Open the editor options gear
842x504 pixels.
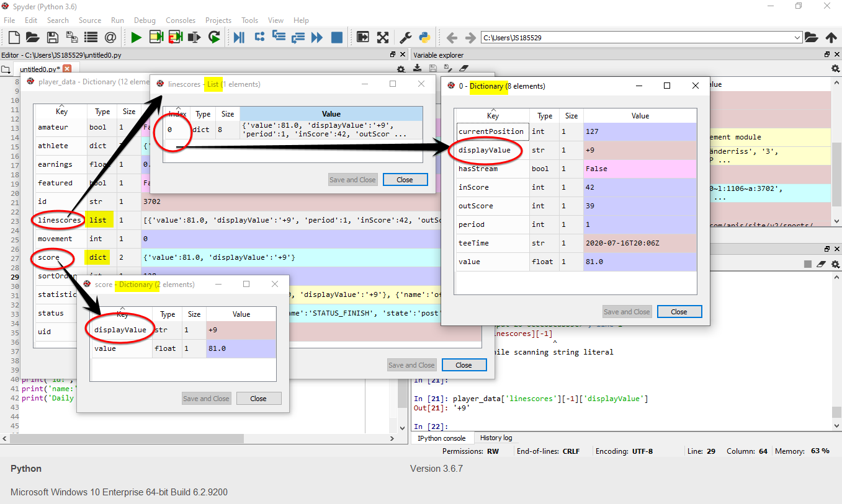(x=401, y=69)
